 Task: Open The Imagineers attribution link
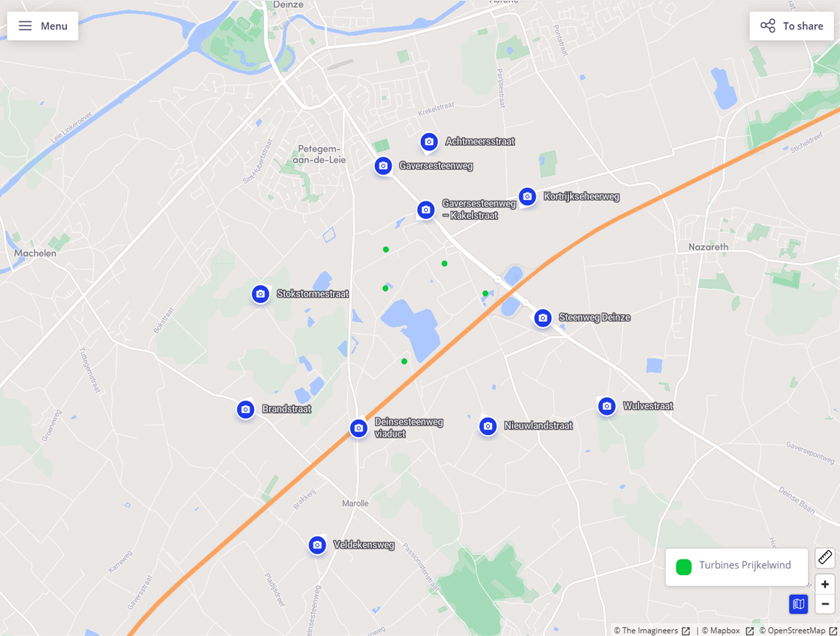click(x=652, y=630)
